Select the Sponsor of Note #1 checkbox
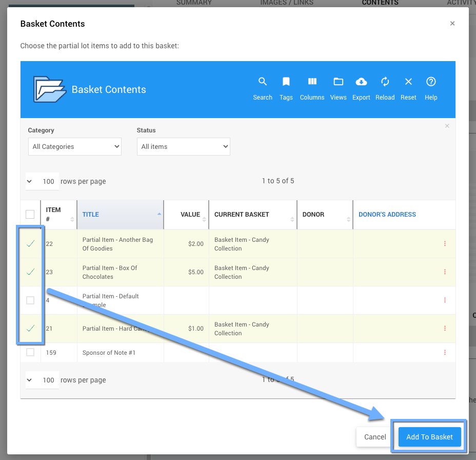Screen dimensions: 476x460 [30, 352]
